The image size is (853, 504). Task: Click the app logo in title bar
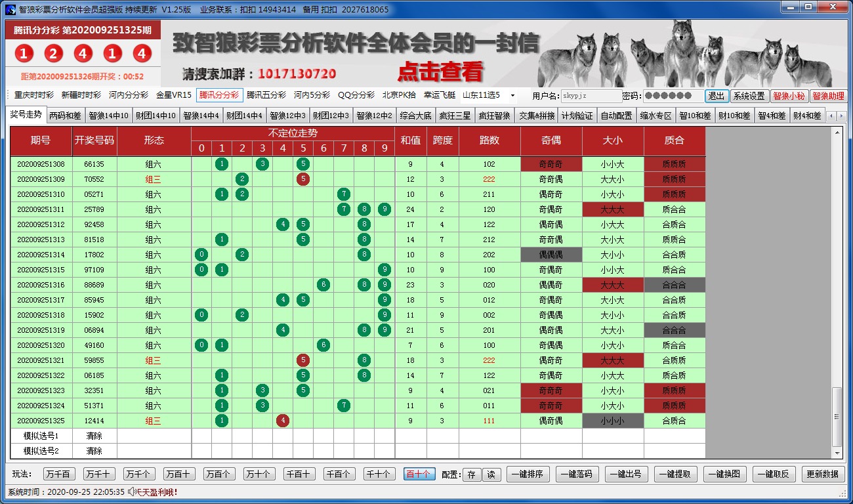(x=10, y=9)
